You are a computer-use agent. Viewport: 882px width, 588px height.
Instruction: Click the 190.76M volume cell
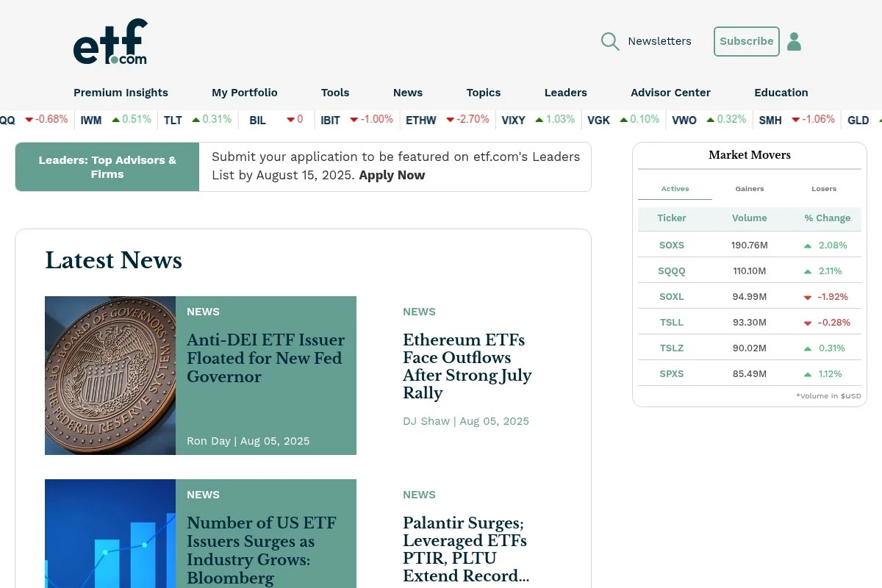tap(749, 245)
